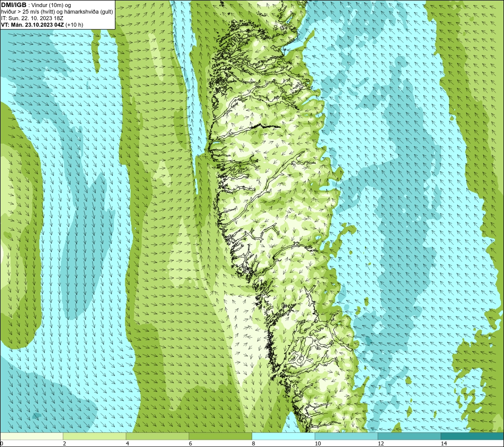Pick the medium cyan 10–12 legend swatch
This screenshot has height=447, width=504.
click(x=347, y=436)
